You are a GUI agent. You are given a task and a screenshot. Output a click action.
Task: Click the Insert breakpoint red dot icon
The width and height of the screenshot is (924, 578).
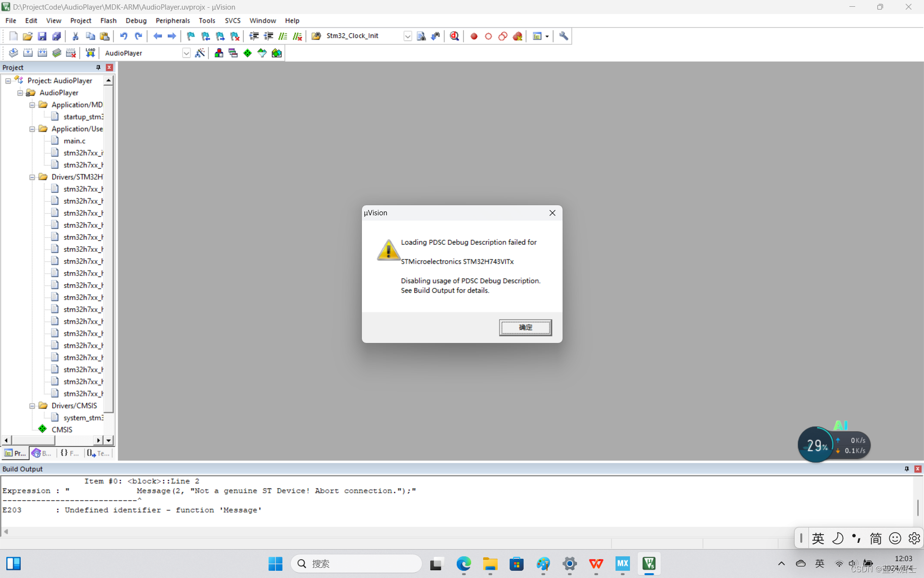point(474,36)
